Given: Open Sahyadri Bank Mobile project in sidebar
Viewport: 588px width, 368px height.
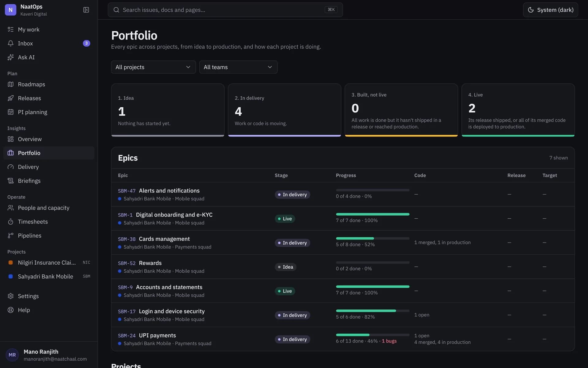Looking at the screenshot, I should (x=49, y=277).
